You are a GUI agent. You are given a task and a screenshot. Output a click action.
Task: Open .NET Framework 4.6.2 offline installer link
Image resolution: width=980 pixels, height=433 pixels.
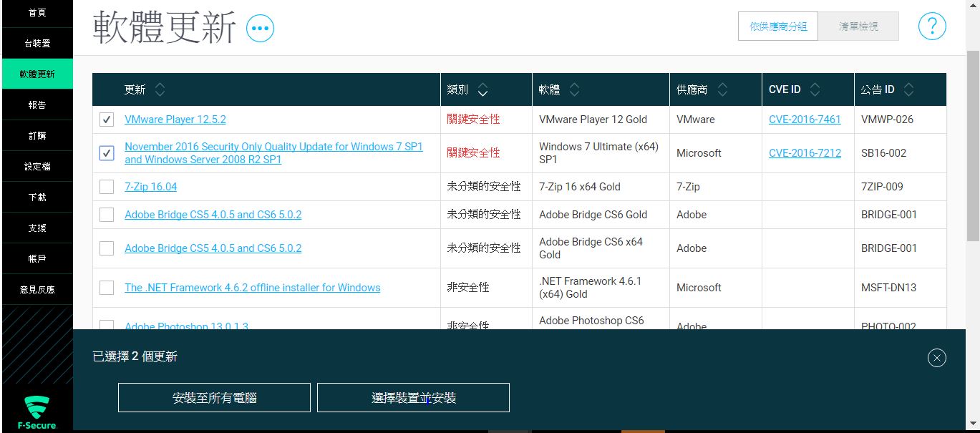(252, 288)
